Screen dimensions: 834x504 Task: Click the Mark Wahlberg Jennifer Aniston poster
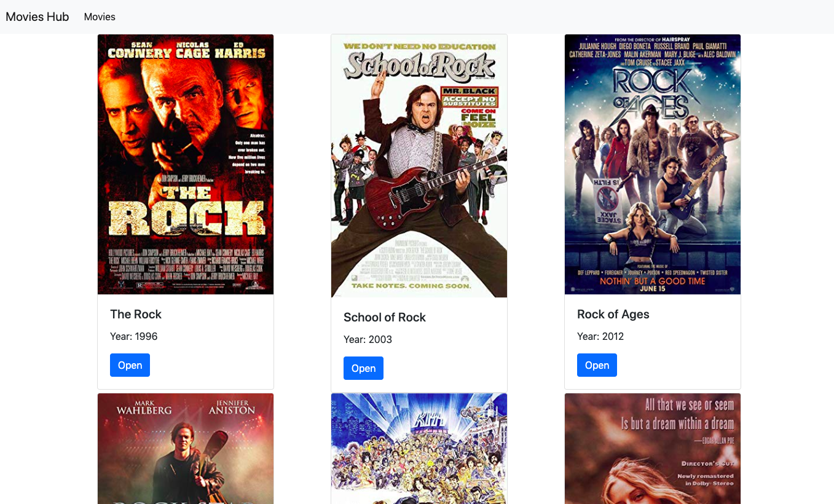pyautogui.click(x=186, y=449)
